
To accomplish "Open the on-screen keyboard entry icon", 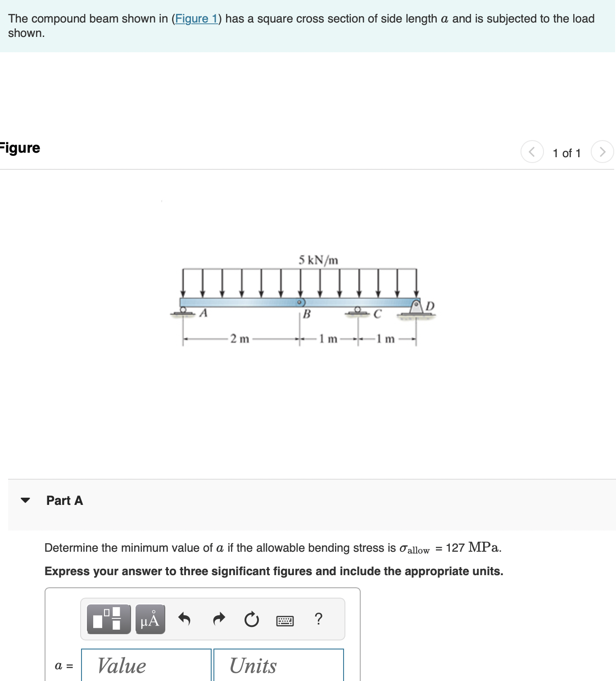I will (285, 620).
